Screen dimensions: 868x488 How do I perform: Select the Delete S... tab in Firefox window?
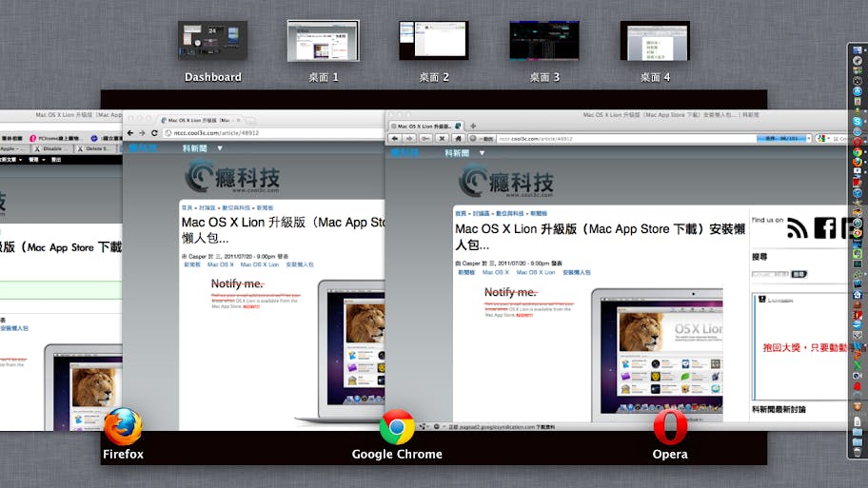[97, 148]
